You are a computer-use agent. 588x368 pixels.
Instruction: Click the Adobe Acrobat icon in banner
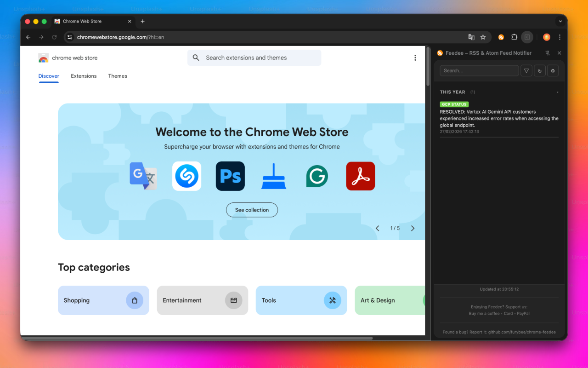click(360, 176)
